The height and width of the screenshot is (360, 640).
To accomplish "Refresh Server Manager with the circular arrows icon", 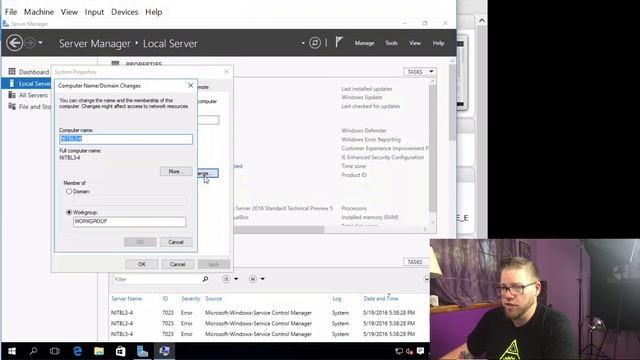I will pyautogui.click(x=315, y=43).
